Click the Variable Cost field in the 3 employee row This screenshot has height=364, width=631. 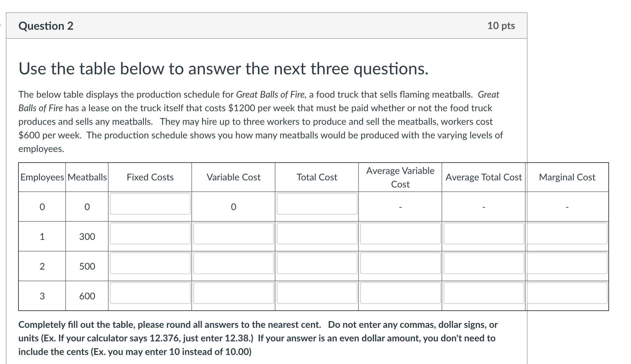click(233, 293)
